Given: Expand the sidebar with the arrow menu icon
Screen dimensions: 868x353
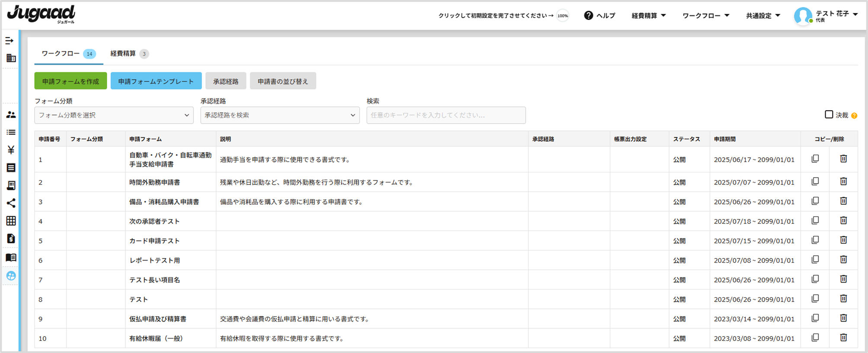Looking at the screenshot, I should [x=10, y=41].
